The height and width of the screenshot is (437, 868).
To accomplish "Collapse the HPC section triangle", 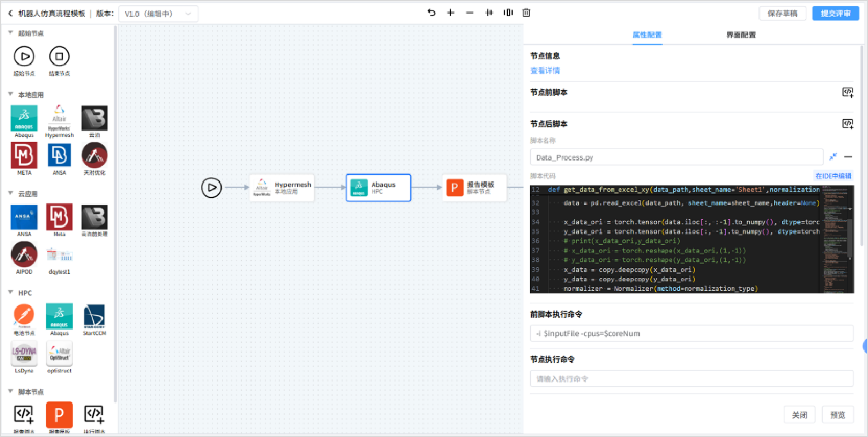I will [x=10, y=292].
